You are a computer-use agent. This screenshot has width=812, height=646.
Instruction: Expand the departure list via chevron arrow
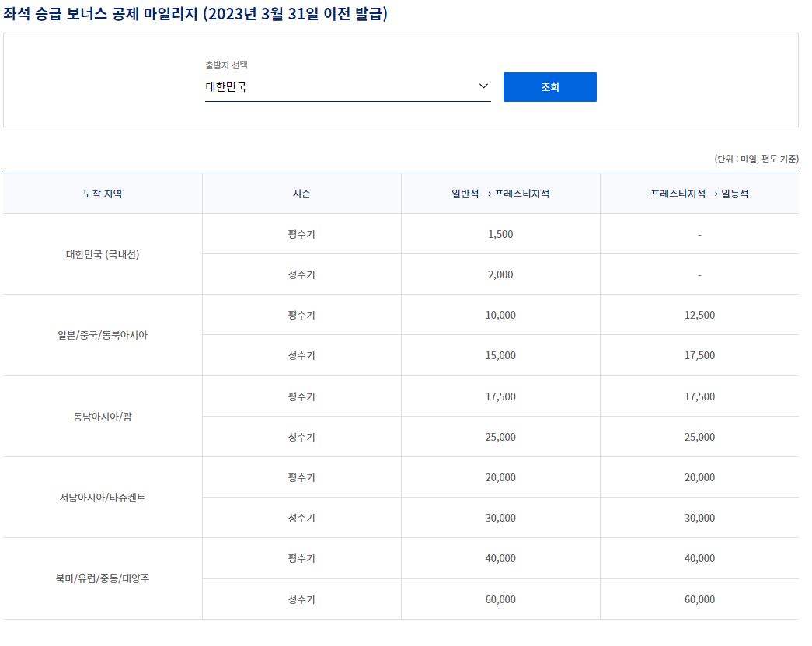[484, 86]
